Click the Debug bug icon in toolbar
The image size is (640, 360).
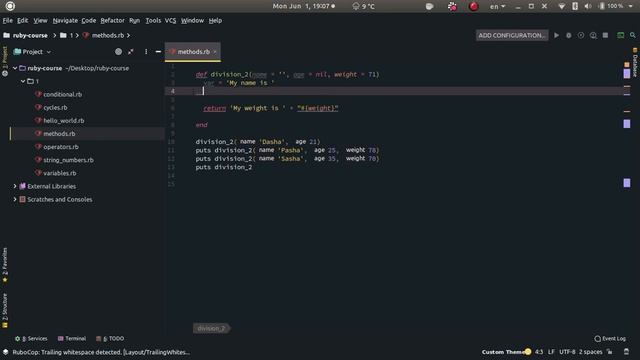tap(569, 36)
